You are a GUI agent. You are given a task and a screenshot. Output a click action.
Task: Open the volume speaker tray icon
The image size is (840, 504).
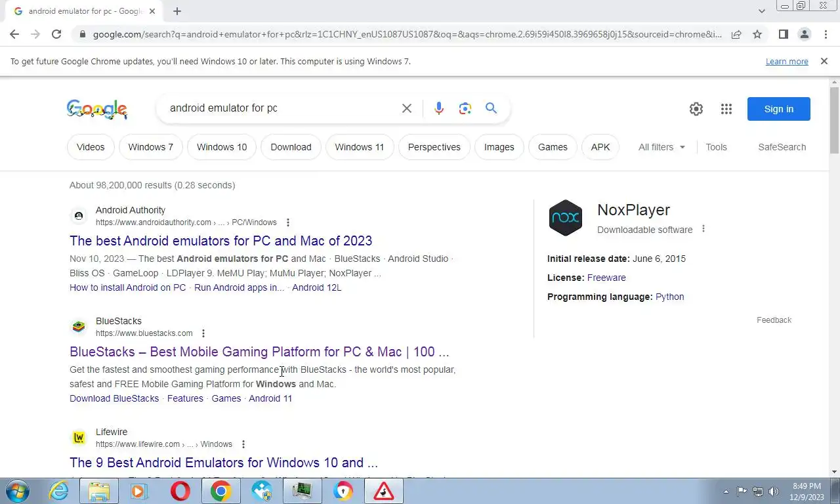tap(774, 492)
